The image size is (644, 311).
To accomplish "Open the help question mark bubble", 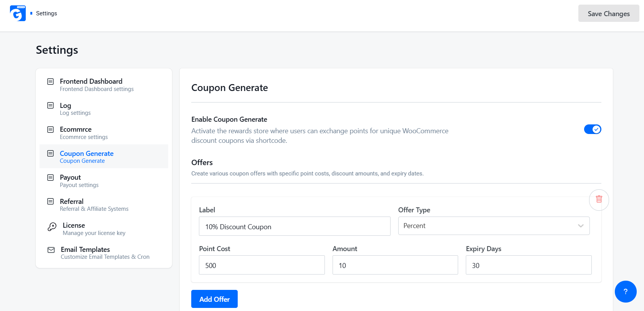I will pos(626,292).
